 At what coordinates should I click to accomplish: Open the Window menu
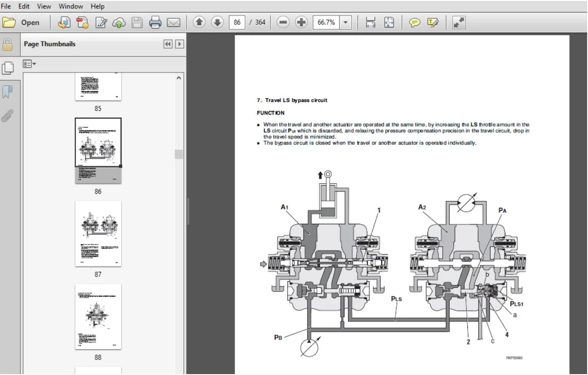(x=71, y=6)
